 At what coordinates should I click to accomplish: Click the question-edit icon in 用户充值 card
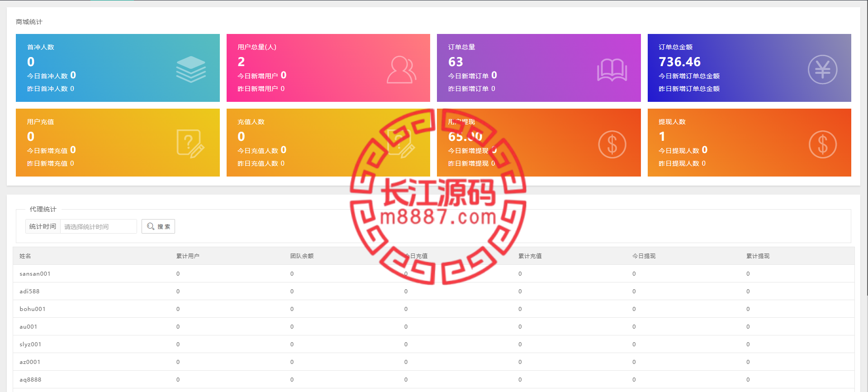[x=190, y=143]
